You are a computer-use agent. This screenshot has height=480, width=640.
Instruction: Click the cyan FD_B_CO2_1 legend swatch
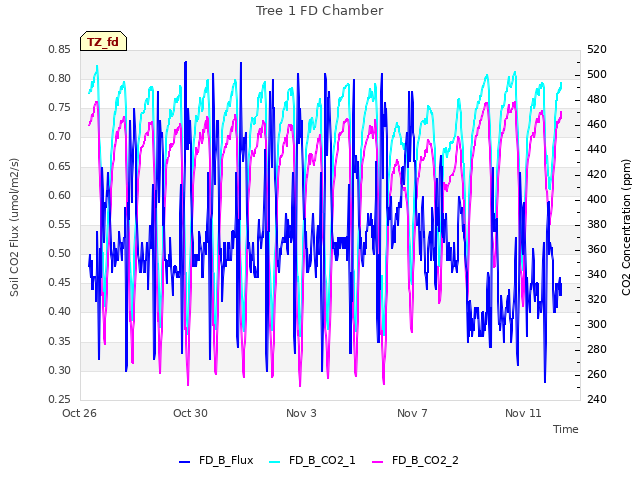pyautogui.click(x=275, y=462)
